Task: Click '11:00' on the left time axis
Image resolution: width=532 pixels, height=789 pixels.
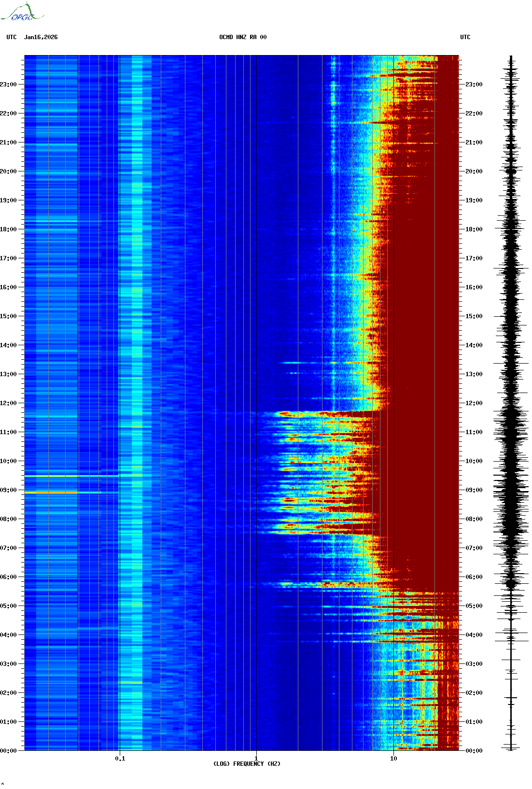Action: pos(8,432)
